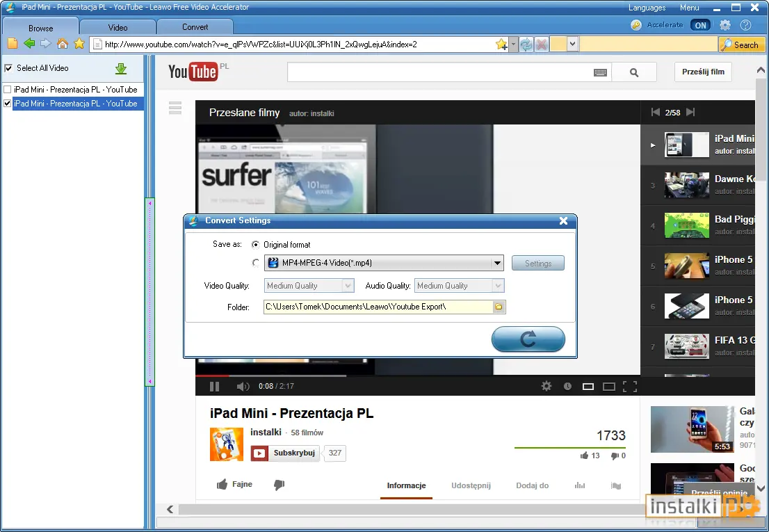The image size is (769, 532).
Task: Toggle Select All Video checkbox
Action: click(8, 68)
